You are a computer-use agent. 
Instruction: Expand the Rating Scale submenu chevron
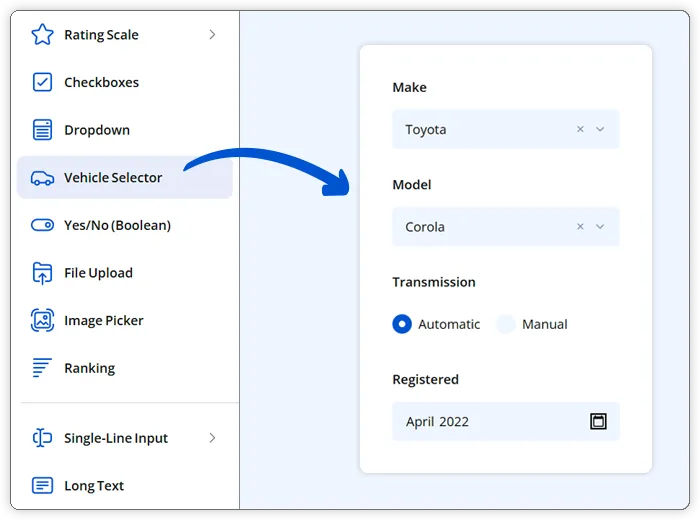click(x=212, y=35)
